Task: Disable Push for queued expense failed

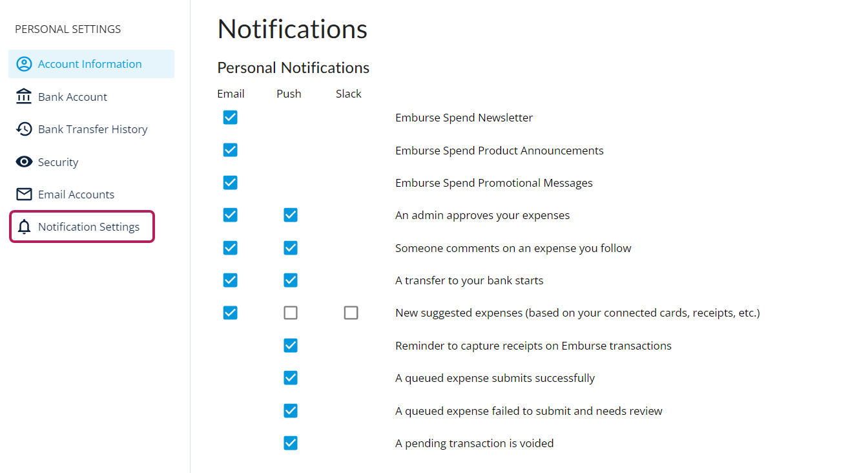Action: [x=291, y=410]
